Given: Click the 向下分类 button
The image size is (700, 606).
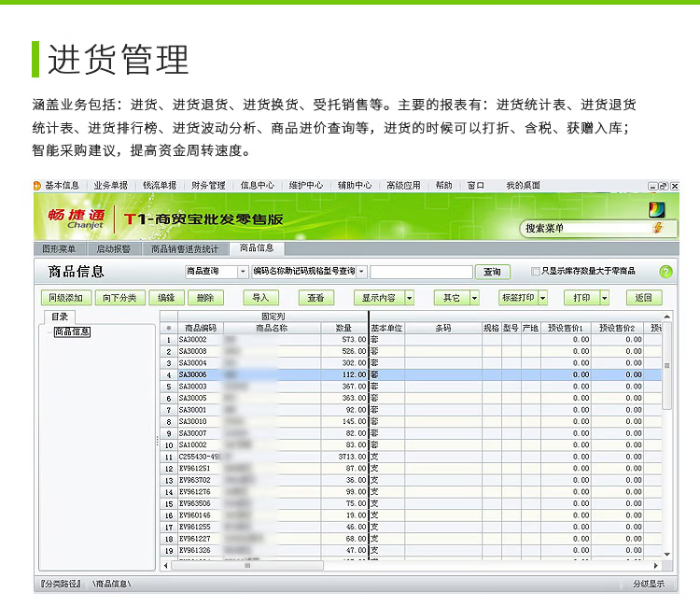Looking at the screenshot, I should pyautogui.click(x=119, y=298).
